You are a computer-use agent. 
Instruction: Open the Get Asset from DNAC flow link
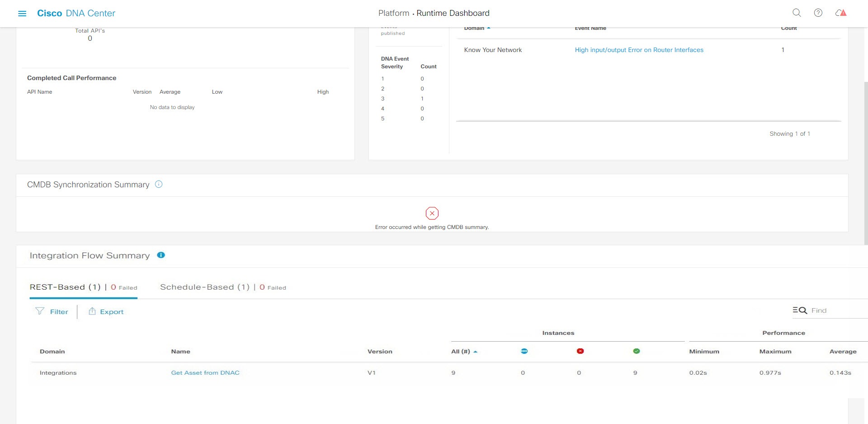point(205,372)
